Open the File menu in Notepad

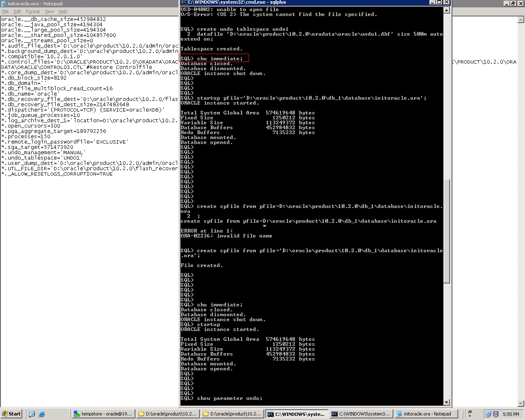5,11
